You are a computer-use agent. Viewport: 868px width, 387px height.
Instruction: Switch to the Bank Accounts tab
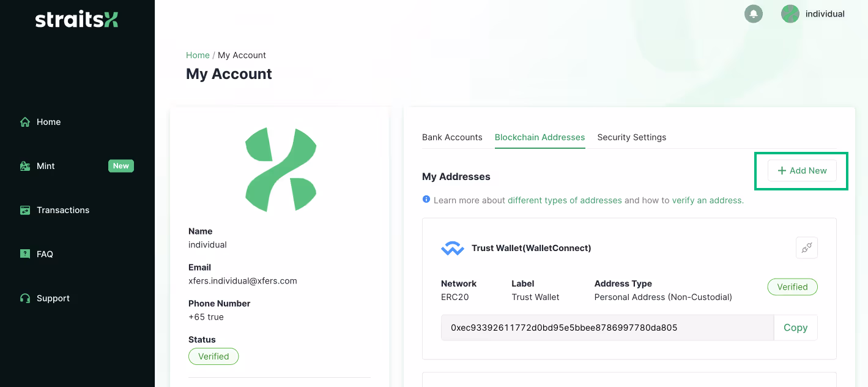(452, 137)
